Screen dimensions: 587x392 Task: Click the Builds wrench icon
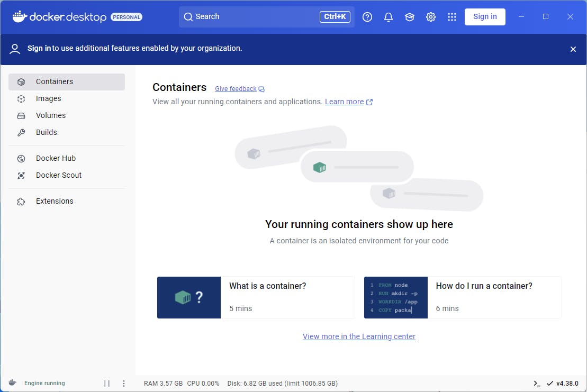point(21,132)
